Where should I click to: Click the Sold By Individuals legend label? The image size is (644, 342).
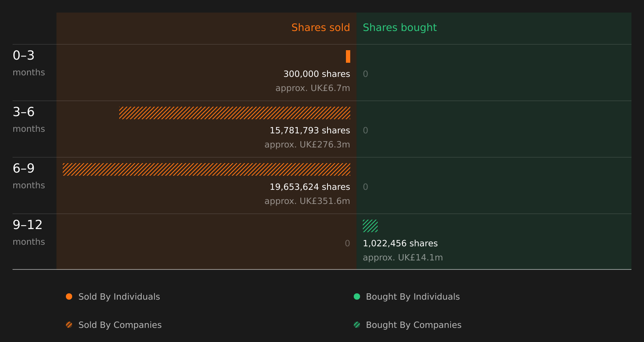point(119,297)
